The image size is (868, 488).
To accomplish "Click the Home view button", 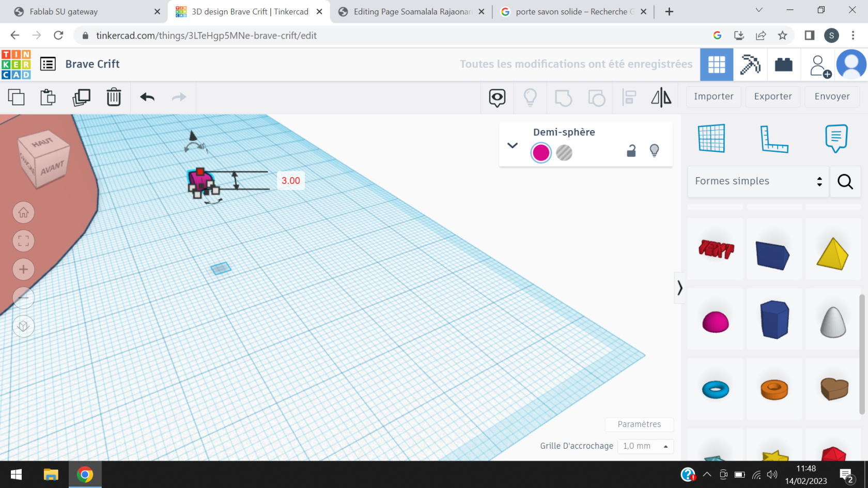I will [x=23, y=212].
